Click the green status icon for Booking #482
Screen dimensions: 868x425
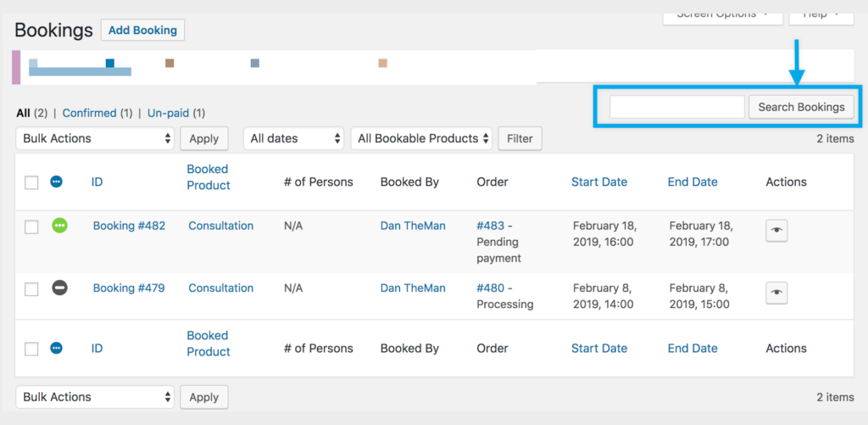59,226
